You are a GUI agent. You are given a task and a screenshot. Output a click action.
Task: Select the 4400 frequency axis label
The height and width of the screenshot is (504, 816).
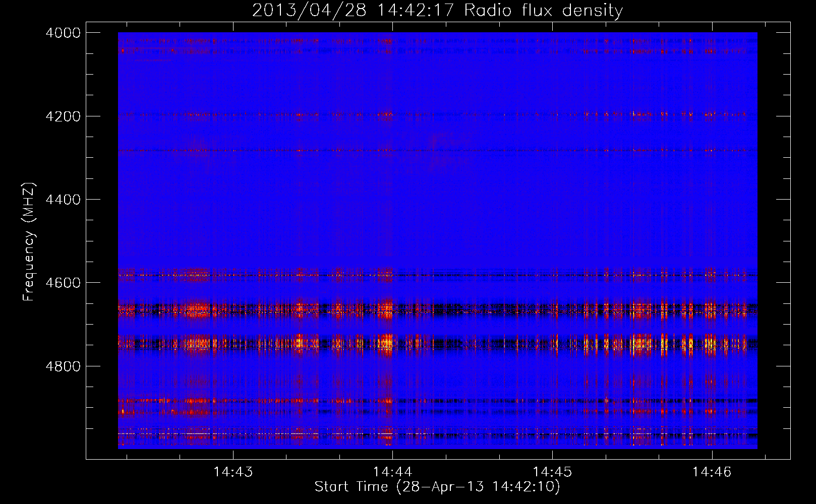tap(63, 200)
